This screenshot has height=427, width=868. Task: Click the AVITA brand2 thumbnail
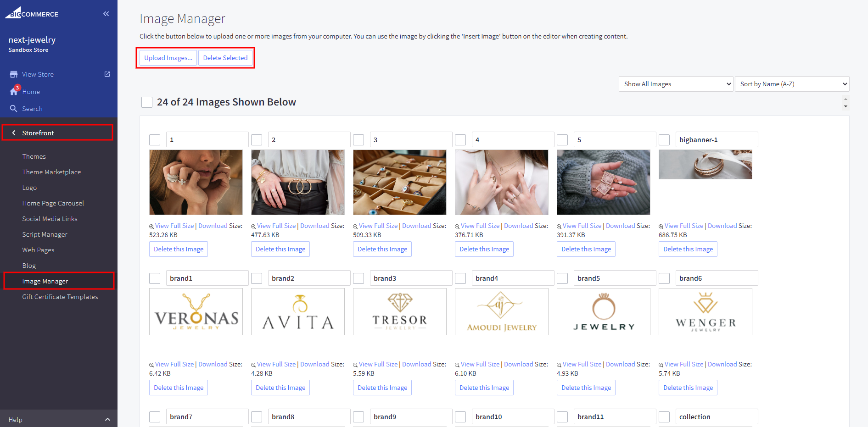[298, 312]
